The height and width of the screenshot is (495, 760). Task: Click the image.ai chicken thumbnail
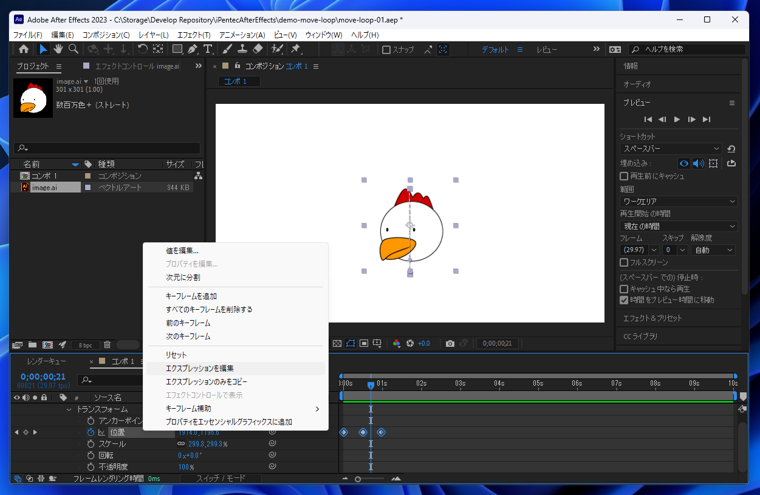coord(33,98)
